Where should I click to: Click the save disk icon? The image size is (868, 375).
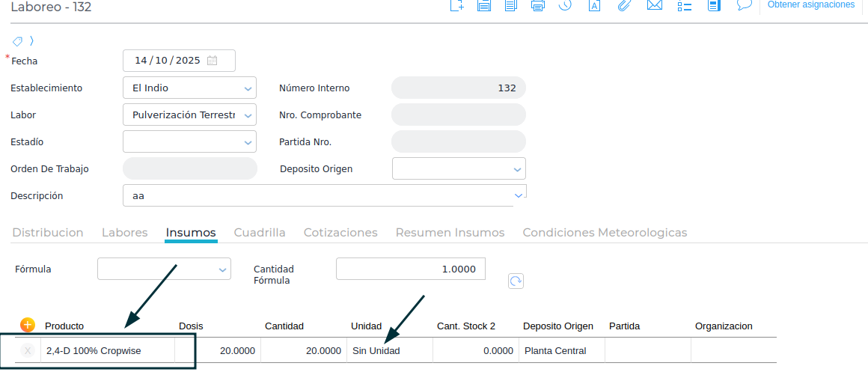click(484, 6)
